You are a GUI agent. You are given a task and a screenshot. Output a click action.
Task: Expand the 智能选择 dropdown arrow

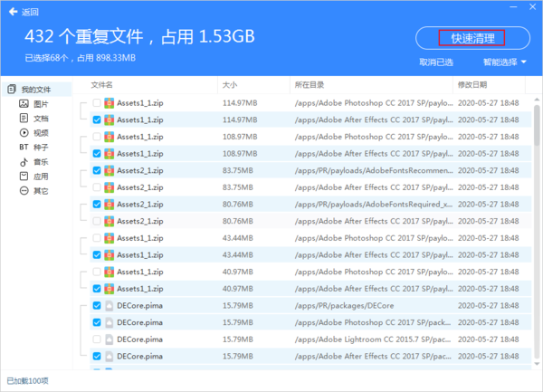point(525,62)
